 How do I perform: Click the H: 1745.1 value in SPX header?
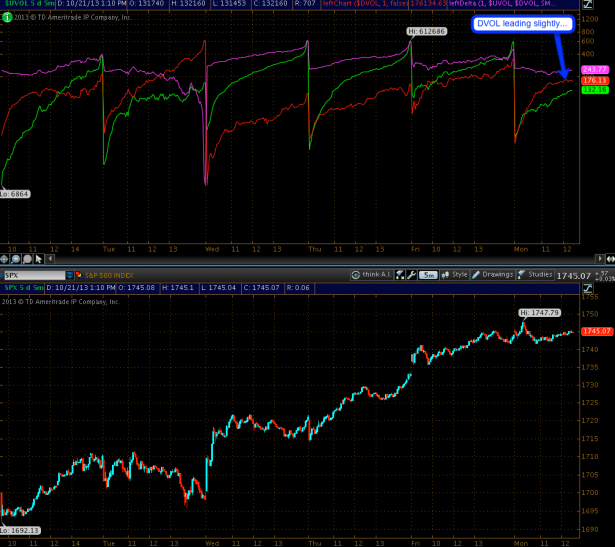point(178,287)
